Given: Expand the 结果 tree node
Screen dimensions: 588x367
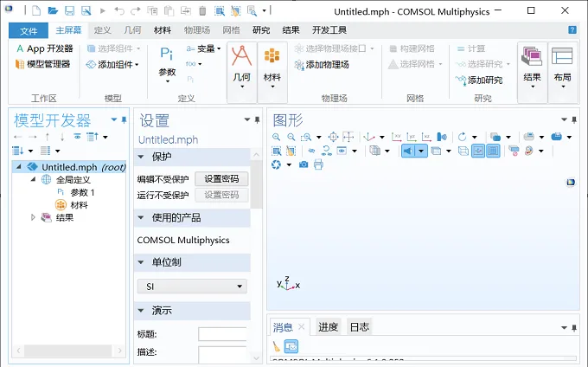Looking at the screenshot, I should pos(33,217).
